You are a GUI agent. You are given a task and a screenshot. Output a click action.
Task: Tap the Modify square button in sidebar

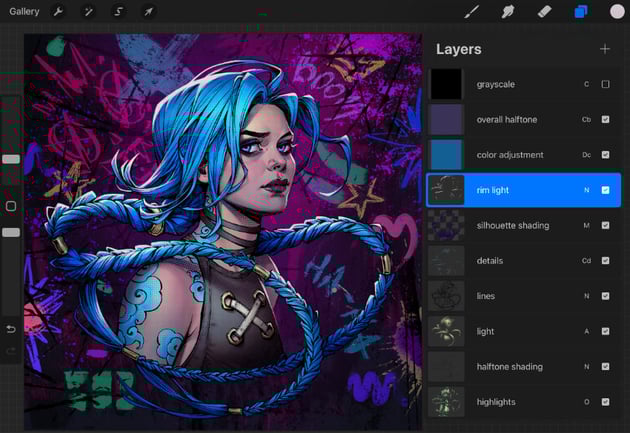point(11,206)
